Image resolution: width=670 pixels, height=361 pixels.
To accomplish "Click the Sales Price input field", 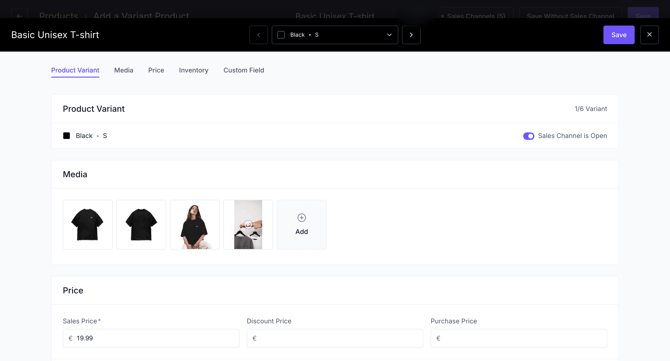I will tap(151, 338).
